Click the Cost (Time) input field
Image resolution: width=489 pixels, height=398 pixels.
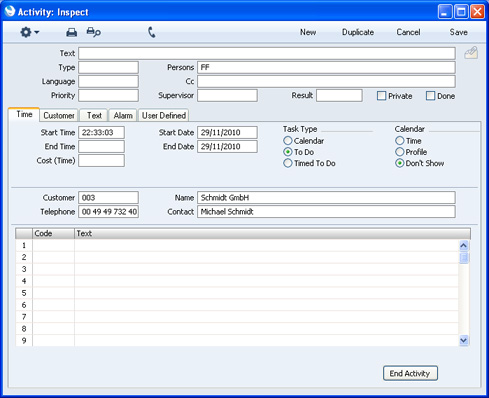tap(102, 160)
